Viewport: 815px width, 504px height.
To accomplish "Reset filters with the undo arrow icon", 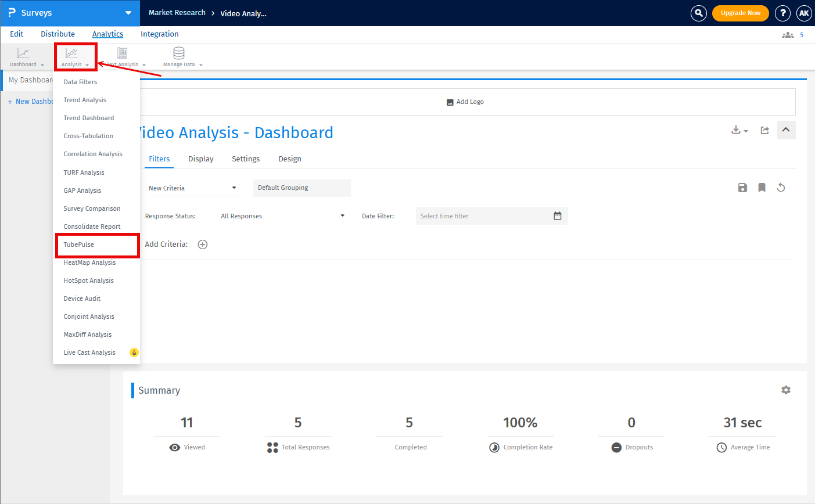I will 781,188.
